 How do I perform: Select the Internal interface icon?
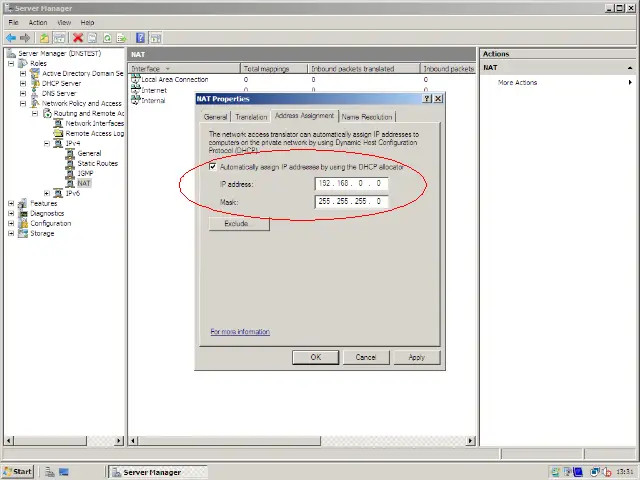point(136,100)
